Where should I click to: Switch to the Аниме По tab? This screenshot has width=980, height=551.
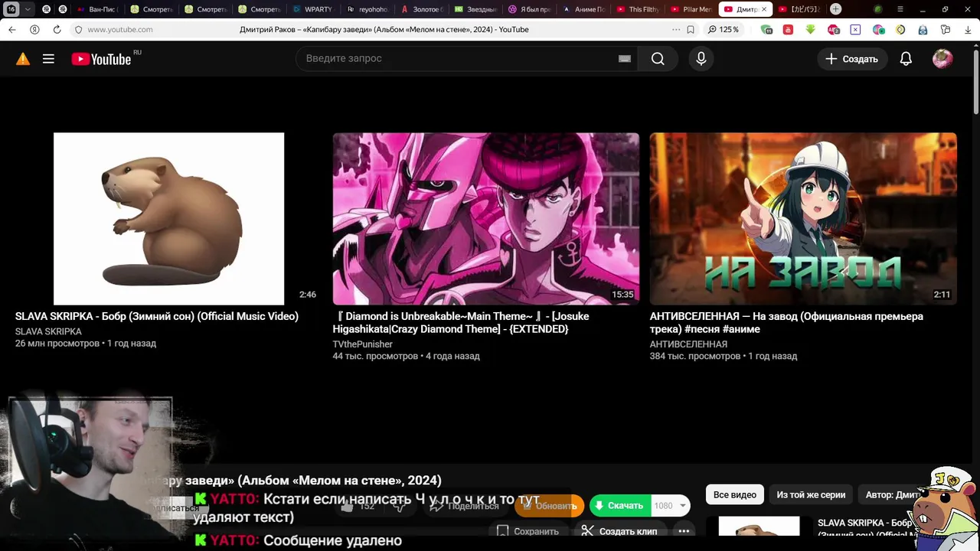[x=583, y=9]
